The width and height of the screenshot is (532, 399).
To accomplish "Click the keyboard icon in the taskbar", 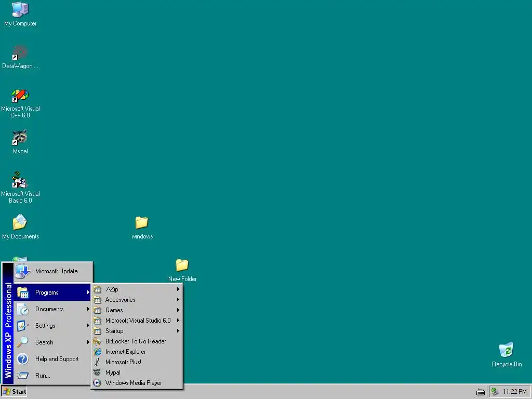I will (481, 392).
